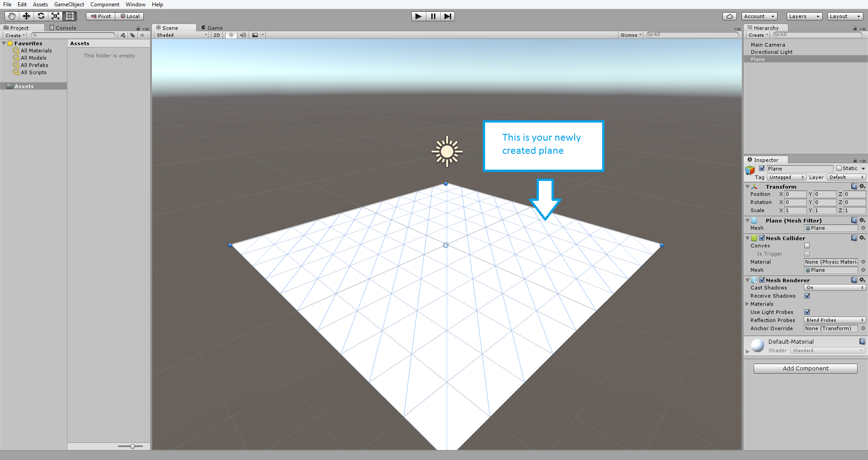Viewport: 868px width, 460px height.
Task: Switch to the Game tab
Action: tap(212, 28)
